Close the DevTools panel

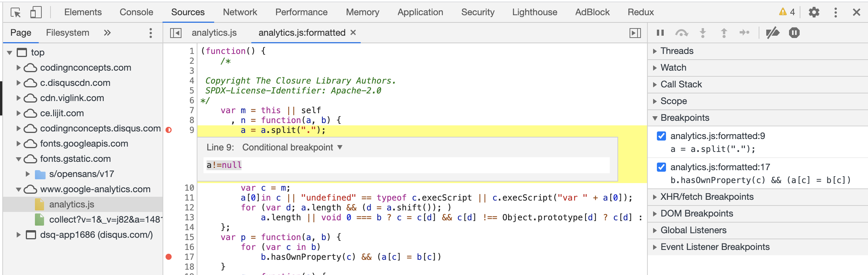pyautogui.click(x=856, y=13)
